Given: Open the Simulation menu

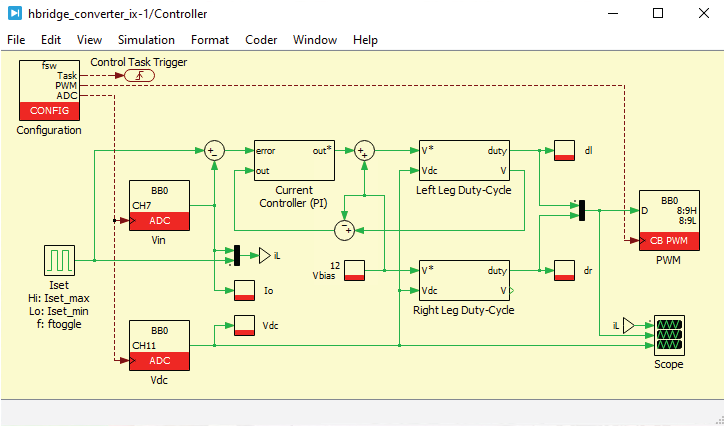Looking at the screenshot, I should 146,40.
